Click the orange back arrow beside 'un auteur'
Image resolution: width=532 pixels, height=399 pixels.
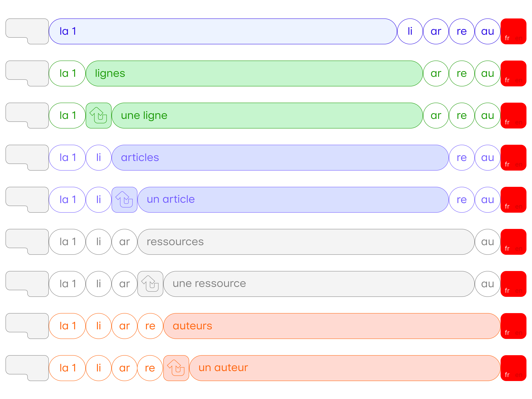pyautogui.click(x=176, y=368)
